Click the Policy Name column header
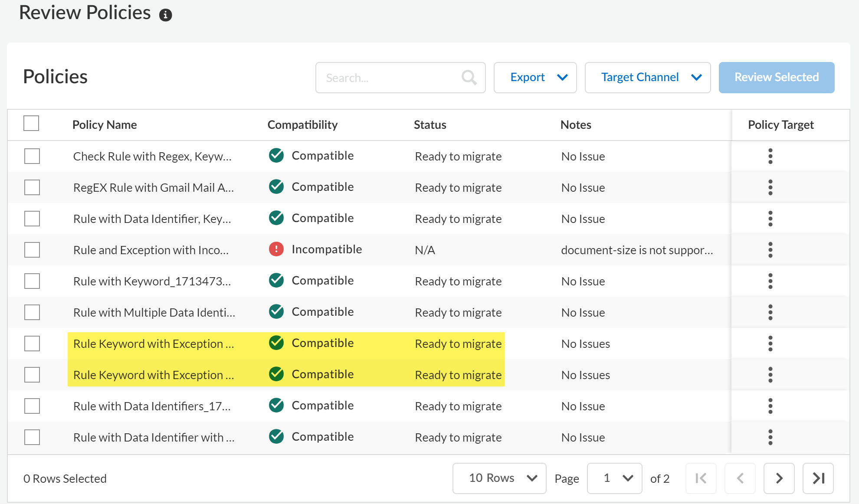 pos(105,125)
